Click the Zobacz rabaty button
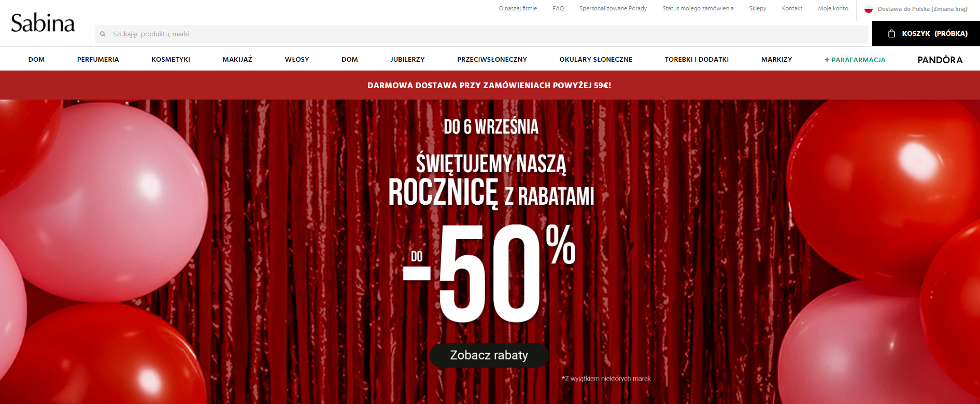 489,355
